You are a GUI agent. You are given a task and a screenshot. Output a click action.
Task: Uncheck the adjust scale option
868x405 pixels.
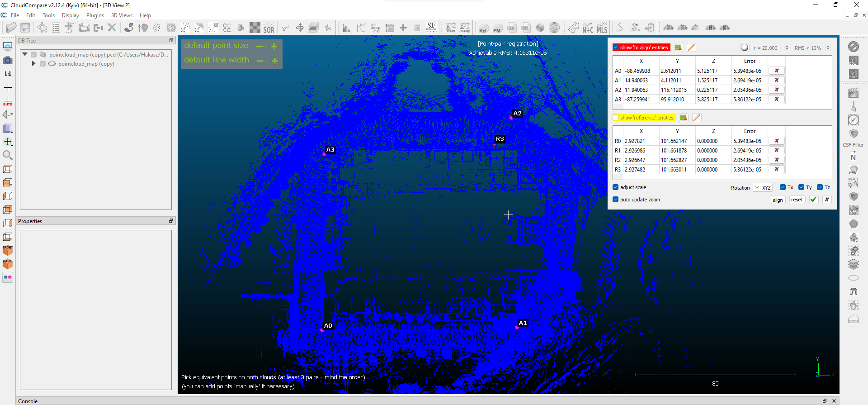[616, 187]
